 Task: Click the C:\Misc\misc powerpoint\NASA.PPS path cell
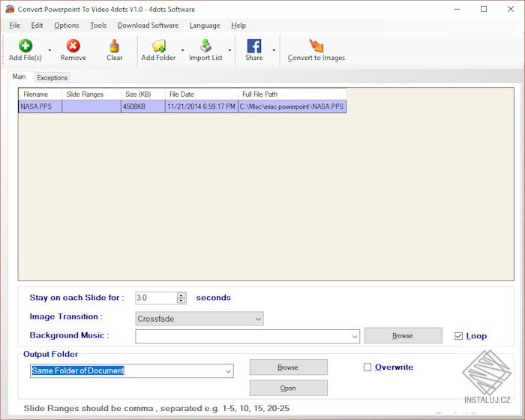click(292, 106)
